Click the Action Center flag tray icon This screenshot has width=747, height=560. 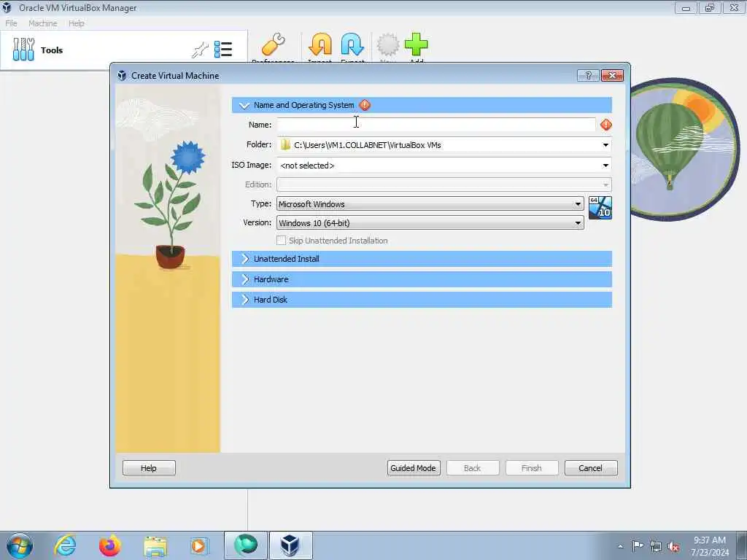[638, 546]
